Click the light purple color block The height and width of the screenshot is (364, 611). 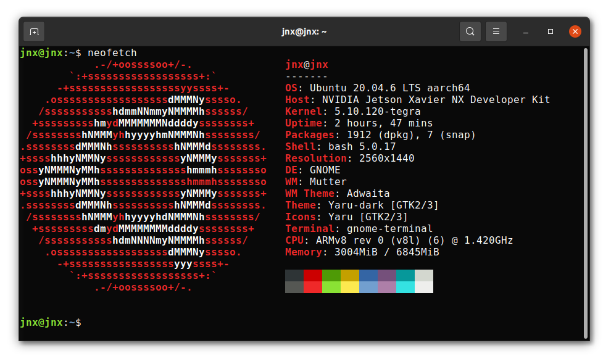387,287
